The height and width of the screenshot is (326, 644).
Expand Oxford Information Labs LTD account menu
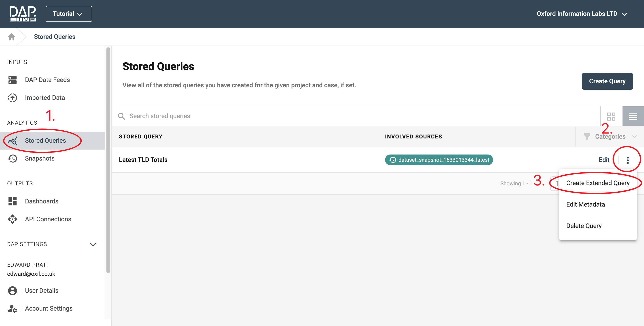coord(581,14)
